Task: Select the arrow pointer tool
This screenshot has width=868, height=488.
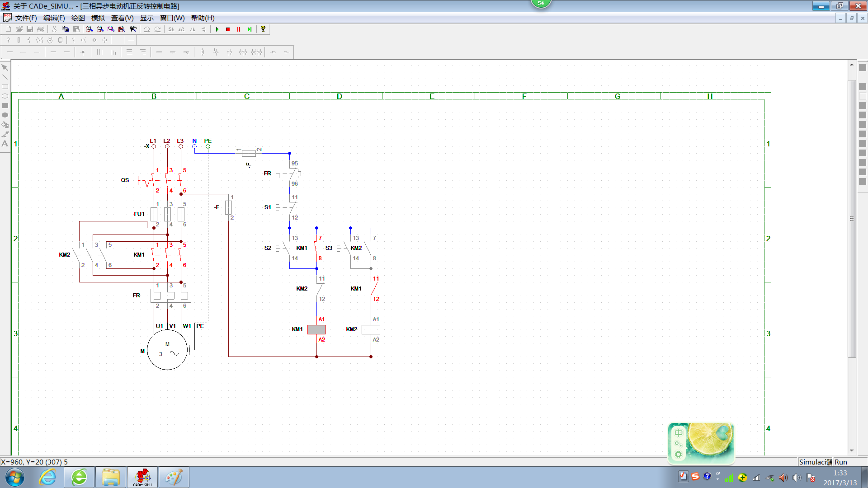Action: 5,67
